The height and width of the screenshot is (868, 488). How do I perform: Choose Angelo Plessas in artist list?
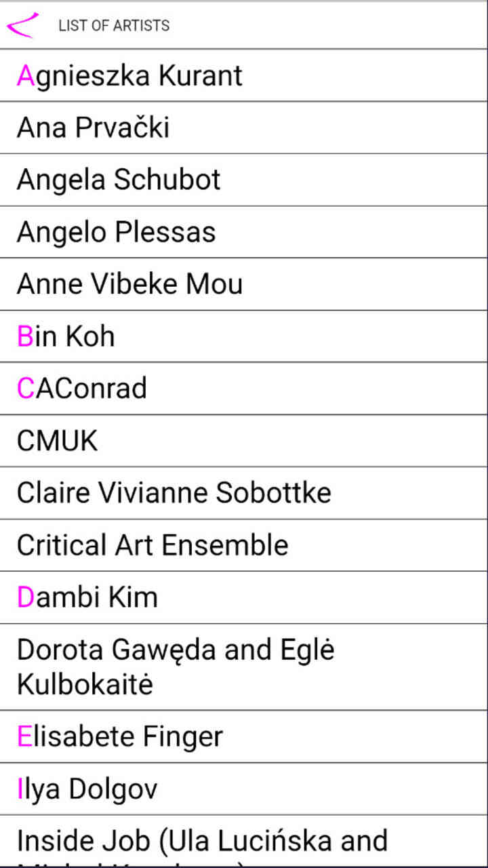(117, 232)
